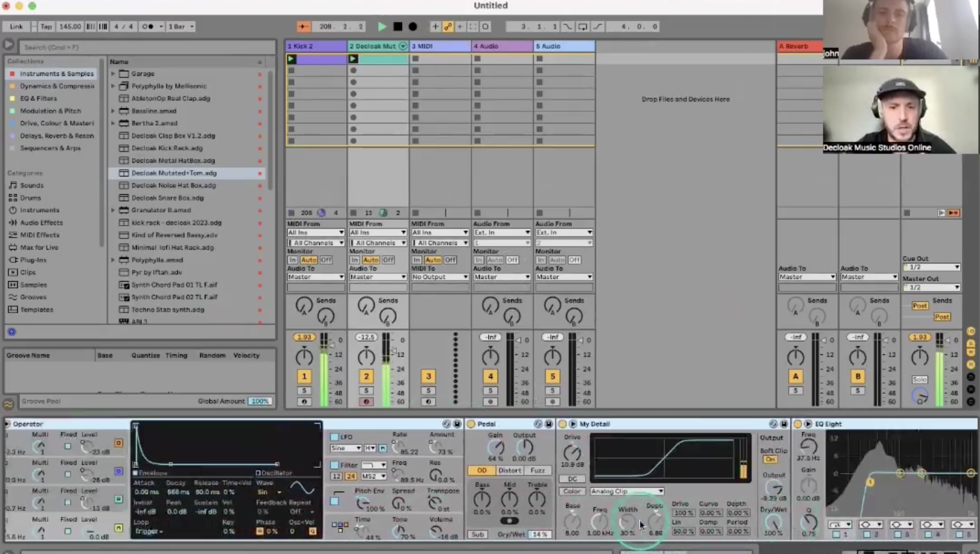Enable the Operator LFO checkbox
Image resolution: width=980 pixels, height=554 pixels.
pos(334,437)
